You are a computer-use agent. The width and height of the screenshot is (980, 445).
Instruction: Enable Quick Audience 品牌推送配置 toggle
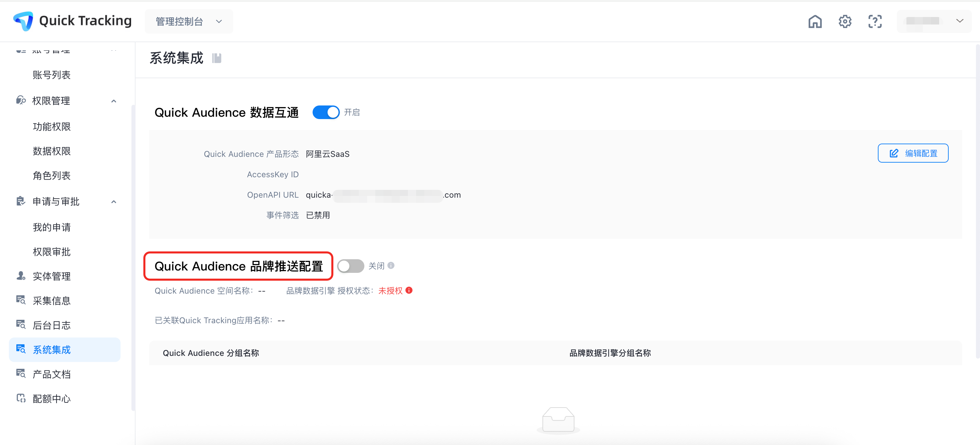point(350,266)
